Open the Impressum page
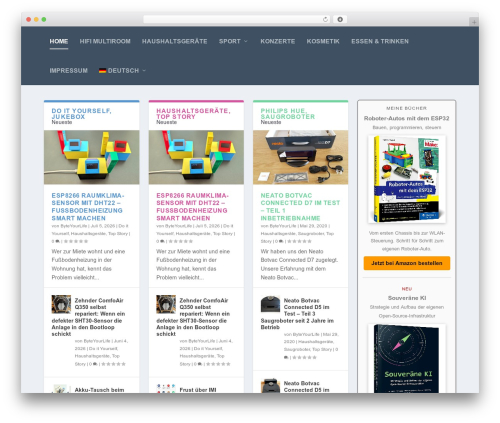The image size is (500, 423). point(69,71)
